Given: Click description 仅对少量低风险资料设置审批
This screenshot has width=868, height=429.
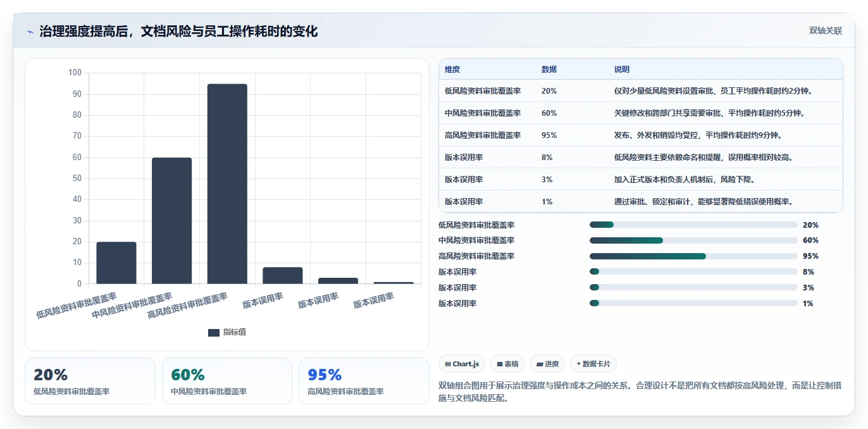Looking at the screenshot, I should [x=713, y=91].
